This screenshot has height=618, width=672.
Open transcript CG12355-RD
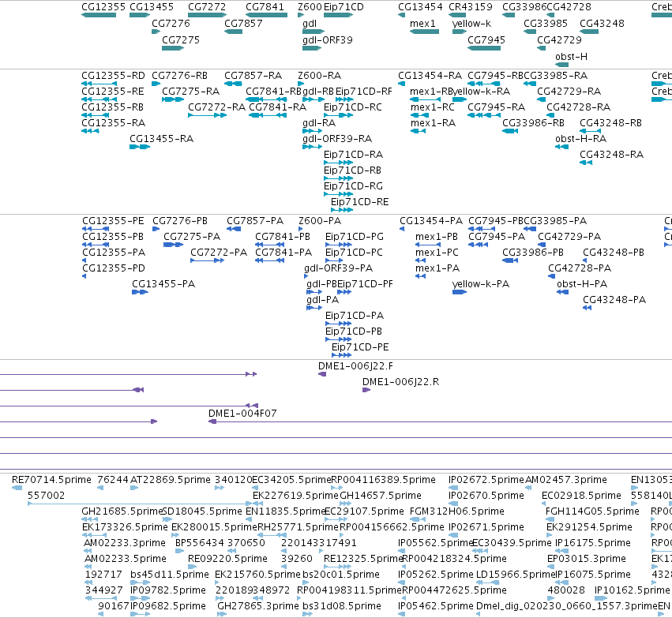(113, 76)
